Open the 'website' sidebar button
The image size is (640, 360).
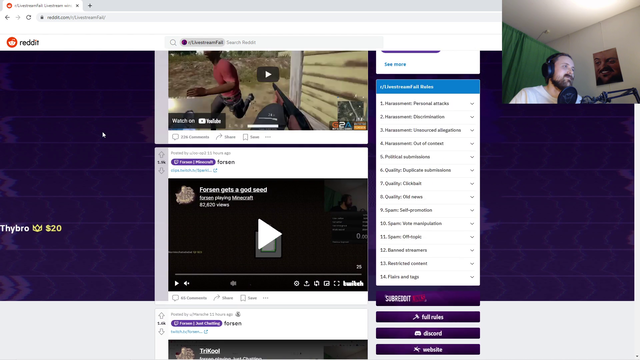coord(428,349)
